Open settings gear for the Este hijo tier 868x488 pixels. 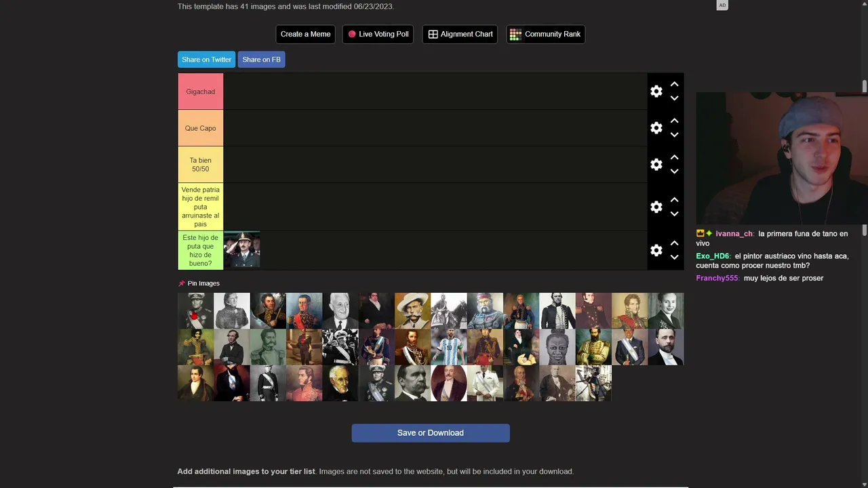click(656, 250)
